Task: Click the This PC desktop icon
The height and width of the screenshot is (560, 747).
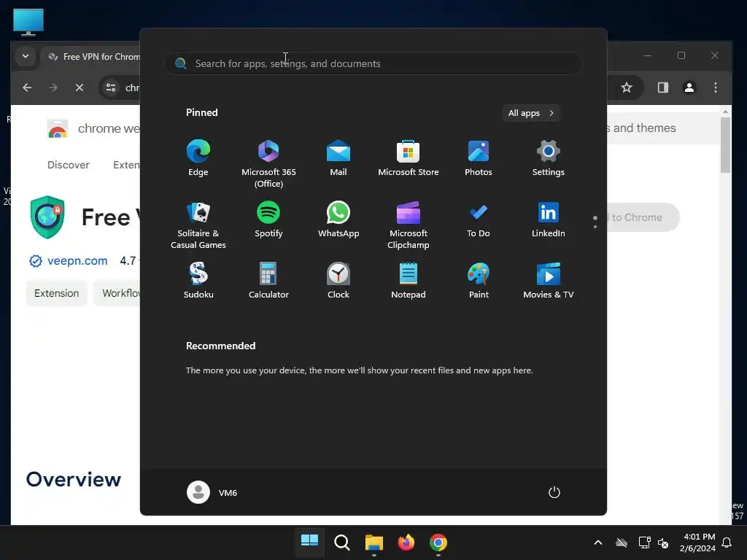Action: click(x=28, y=22)
